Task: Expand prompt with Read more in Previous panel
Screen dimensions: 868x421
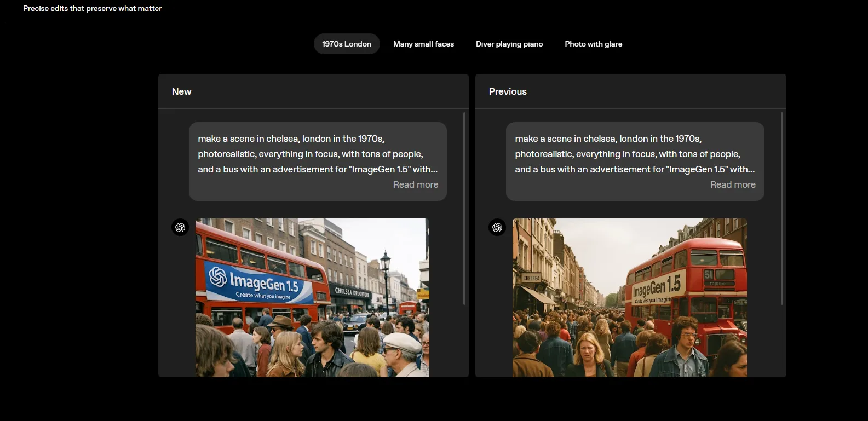Action: (733, 184)
